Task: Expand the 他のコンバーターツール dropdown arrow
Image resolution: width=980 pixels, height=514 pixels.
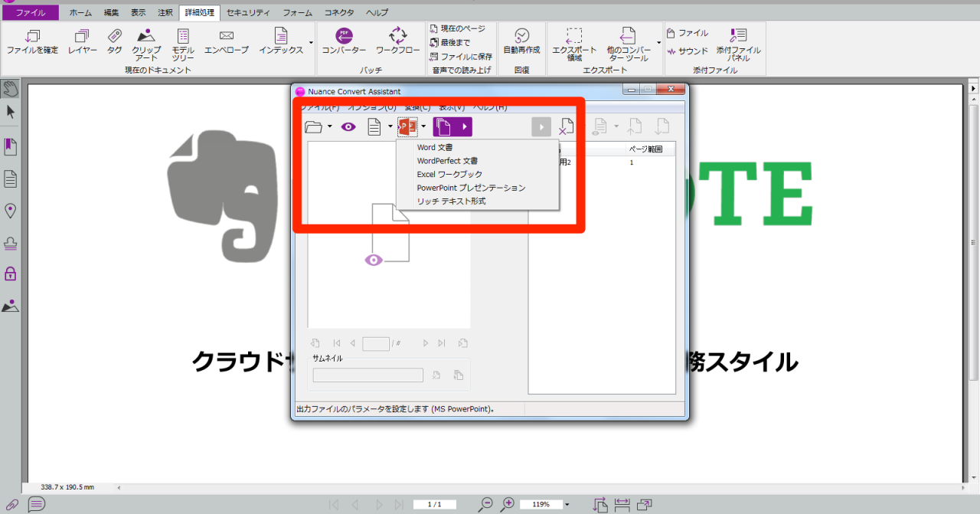Action: [x=658, y=43]
